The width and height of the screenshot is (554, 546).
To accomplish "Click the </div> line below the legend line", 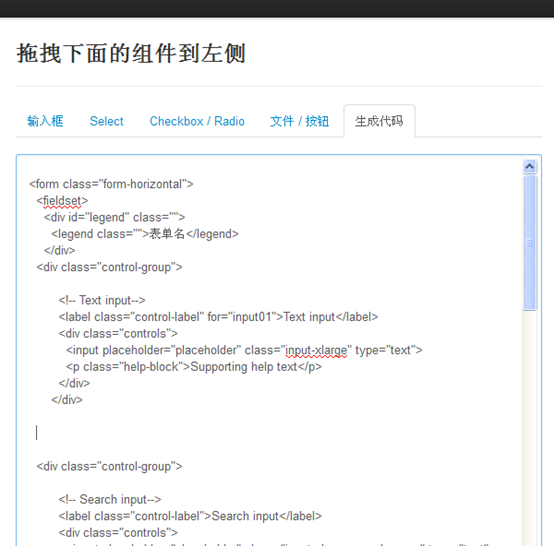I will pos(59,251).
